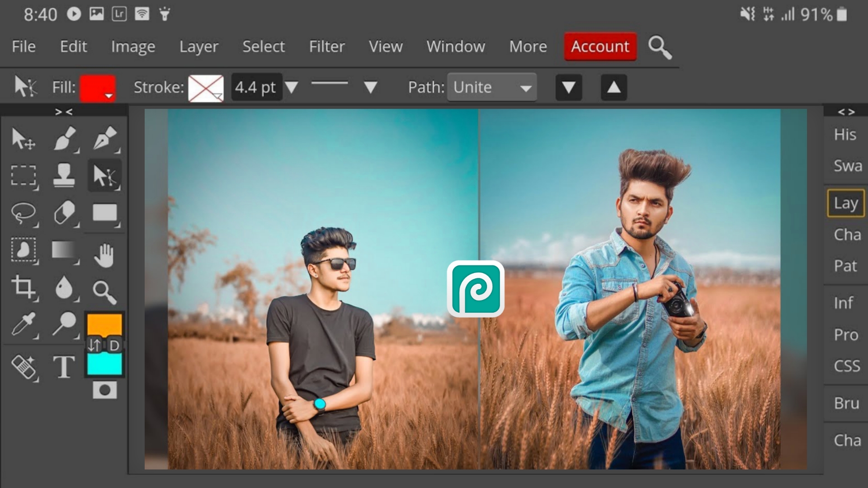Image resolution: width=868 pixels, height=488 pixels.
Task: Choose the Type text tool
Action: pyautogui.click(x=64, y=367)
